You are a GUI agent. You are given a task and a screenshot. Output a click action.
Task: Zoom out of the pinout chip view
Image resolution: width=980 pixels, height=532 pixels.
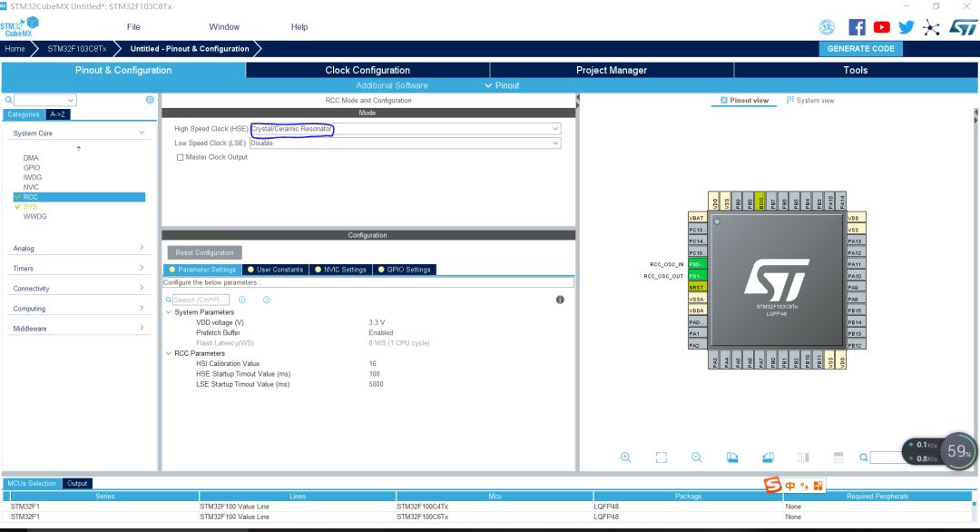point(696,458)
